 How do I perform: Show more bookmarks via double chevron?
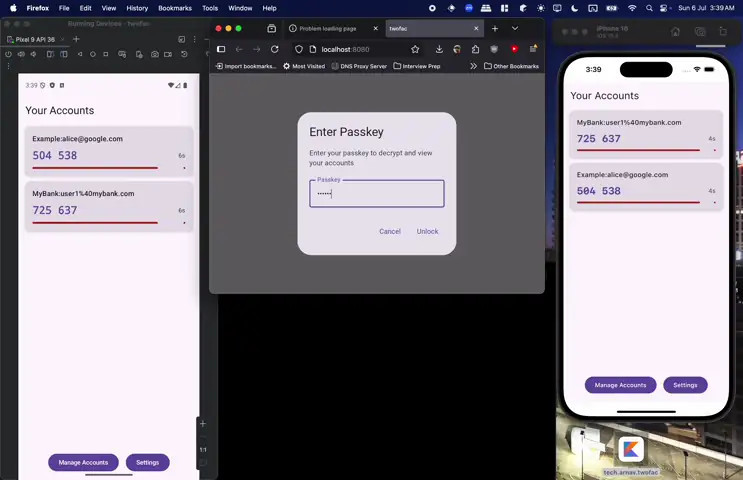473,66
